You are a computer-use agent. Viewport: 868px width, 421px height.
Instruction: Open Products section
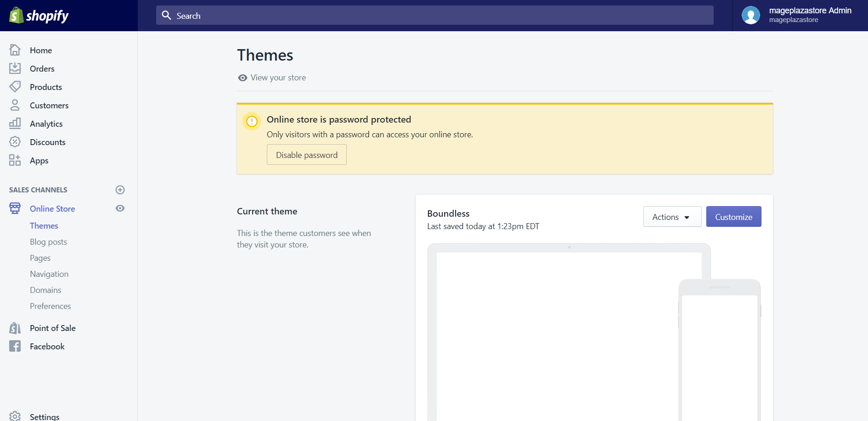(x=46, y=87)
